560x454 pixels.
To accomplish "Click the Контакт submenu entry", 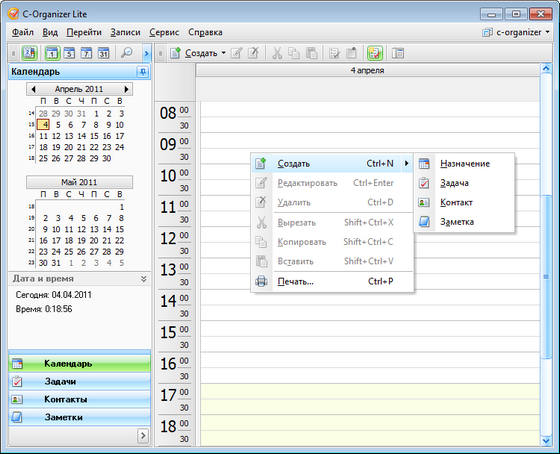I will point(456,203).
